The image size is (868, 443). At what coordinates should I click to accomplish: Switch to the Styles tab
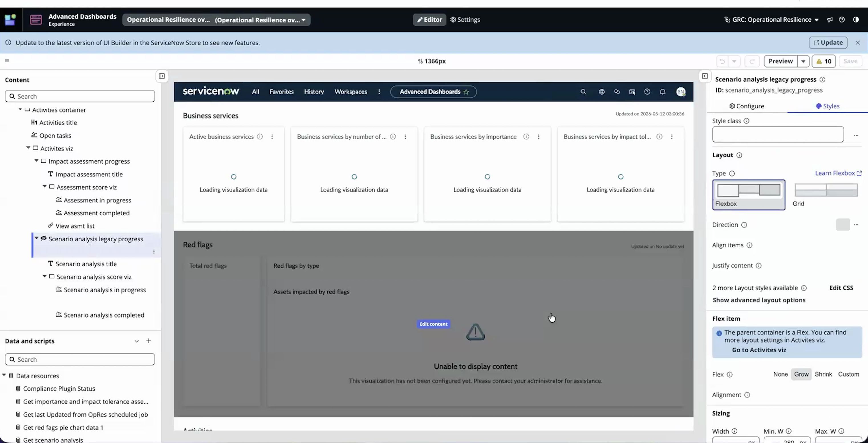click(827, 106)
